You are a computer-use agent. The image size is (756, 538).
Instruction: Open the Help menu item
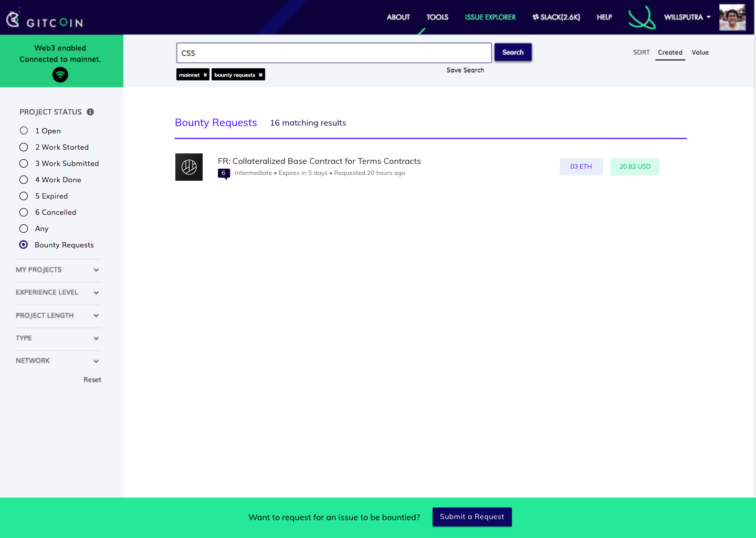pyautogui.click(x=604, y=17)
